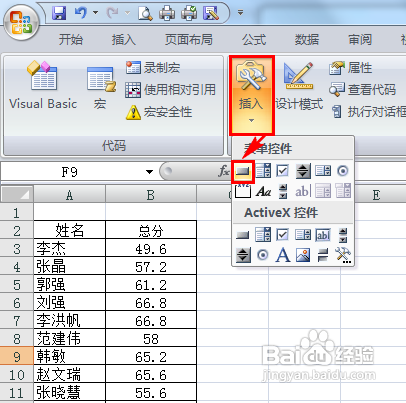Insert an ActiveX Combo Box
The image size is (406, 403).
point(263,235)
